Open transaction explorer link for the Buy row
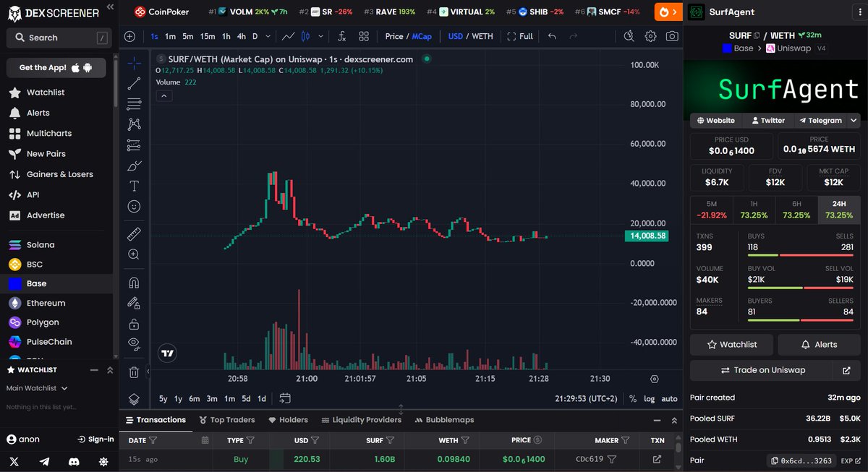868x472 pixels. point(657,459)
